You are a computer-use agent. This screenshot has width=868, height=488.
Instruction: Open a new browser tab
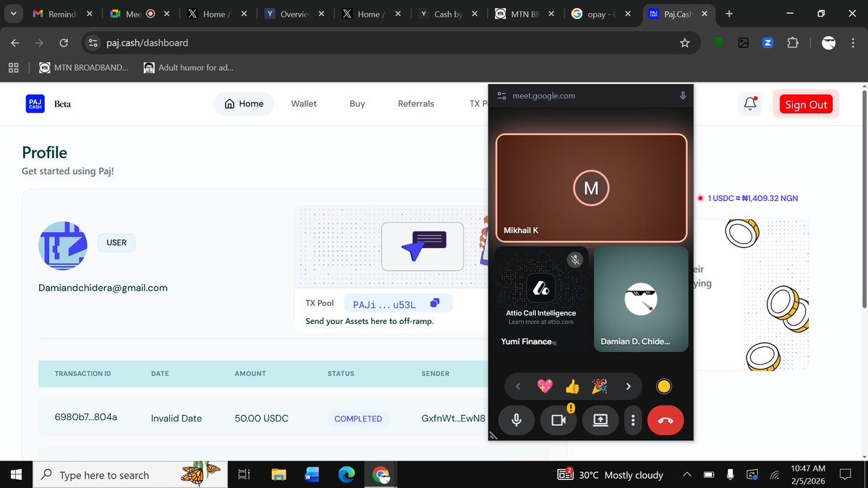click(728, 14)
